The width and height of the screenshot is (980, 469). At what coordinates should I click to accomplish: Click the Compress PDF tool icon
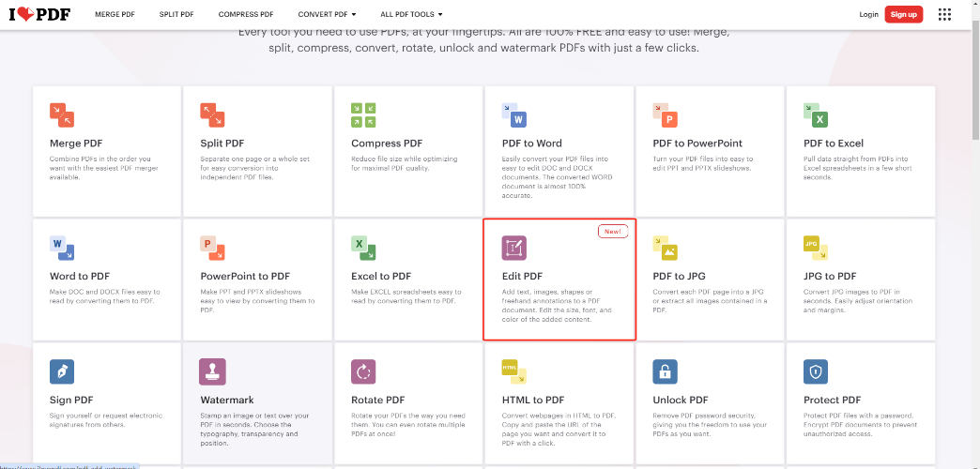point(363,115)
